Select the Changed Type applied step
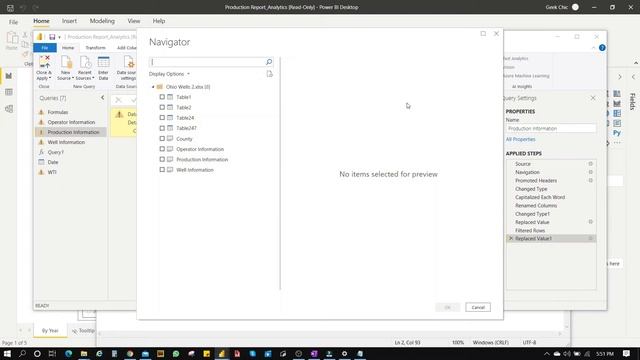The height and width of the screenshot is (360, 640). click(x=531, y=189)
